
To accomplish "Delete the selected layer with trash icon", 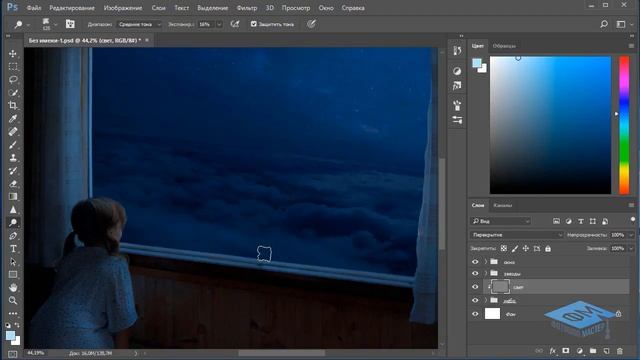I will [620, 351].
